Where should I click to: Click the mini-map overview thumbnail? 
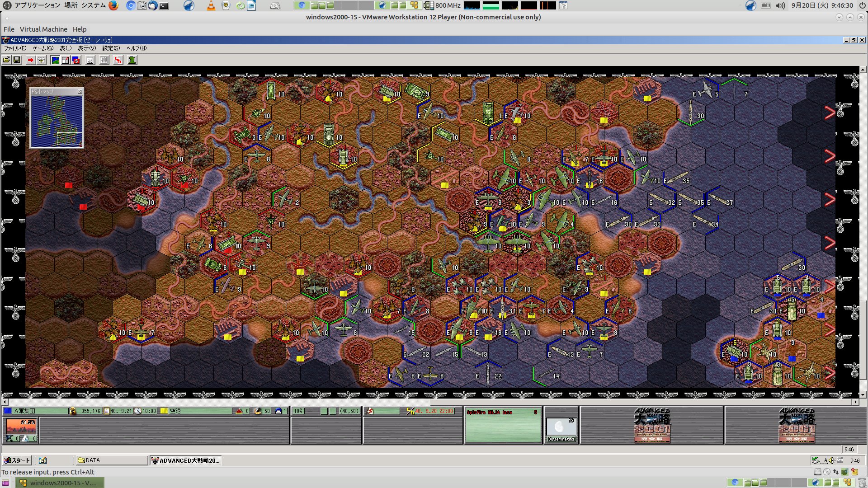pos(57,121)
